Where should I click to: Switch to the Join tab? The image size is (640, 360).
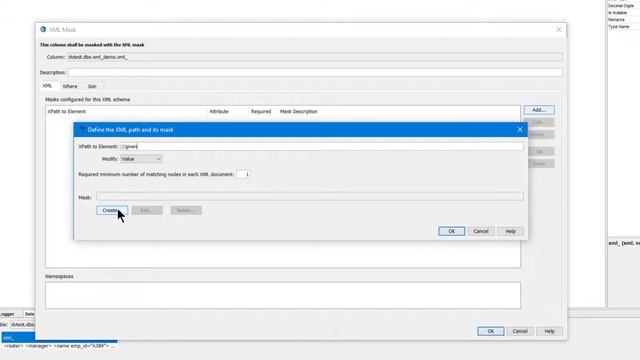(92, 86)
